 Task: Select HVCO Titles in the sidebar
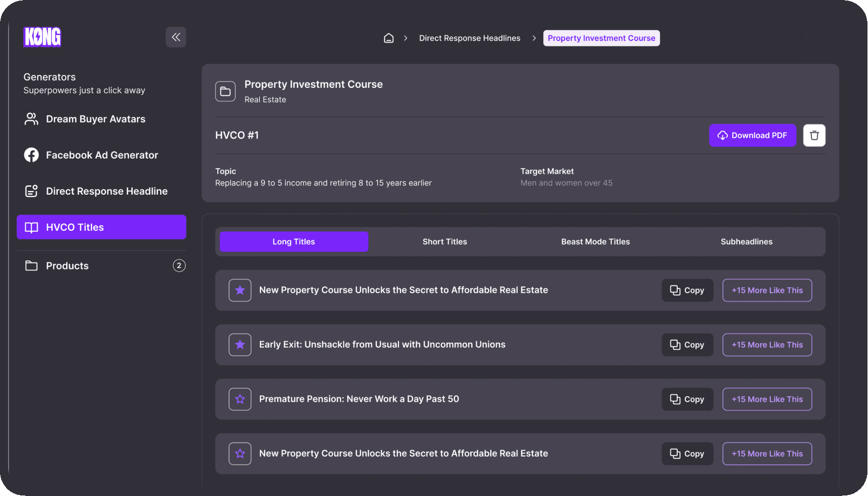(101, 228)
